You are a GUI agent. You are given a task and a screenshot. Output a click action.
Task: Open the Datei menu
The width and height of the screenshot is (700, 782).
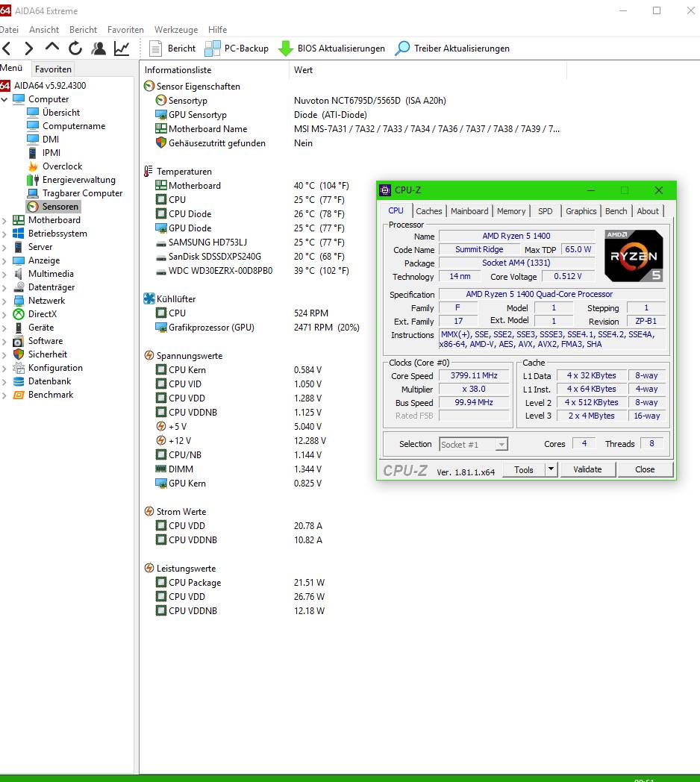pos(9,30)
